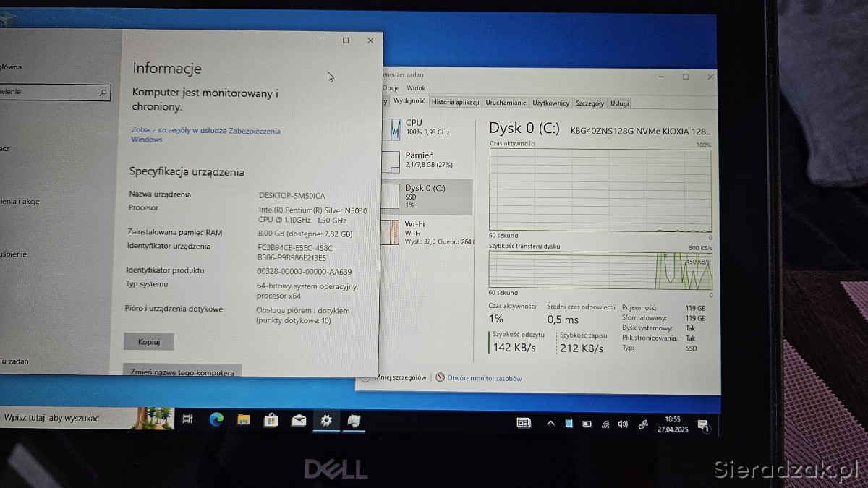Open Windows Ink Workspace pen icon
Image resolution: width=868 pixels, height=488 pixels.
(642, 424)
